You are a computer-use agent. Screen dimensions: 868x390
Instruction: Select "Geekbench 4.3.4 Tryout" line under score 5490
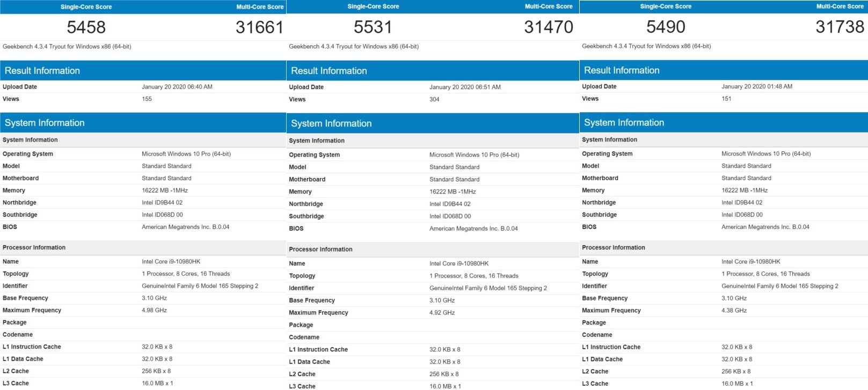coord(646,46)
